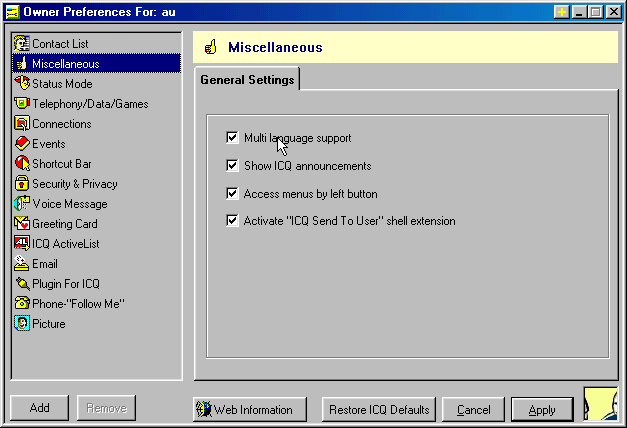627x428 pixels.
Task: Click the Phone-"Follow Me" telephone icon
Action: point(22,303)
